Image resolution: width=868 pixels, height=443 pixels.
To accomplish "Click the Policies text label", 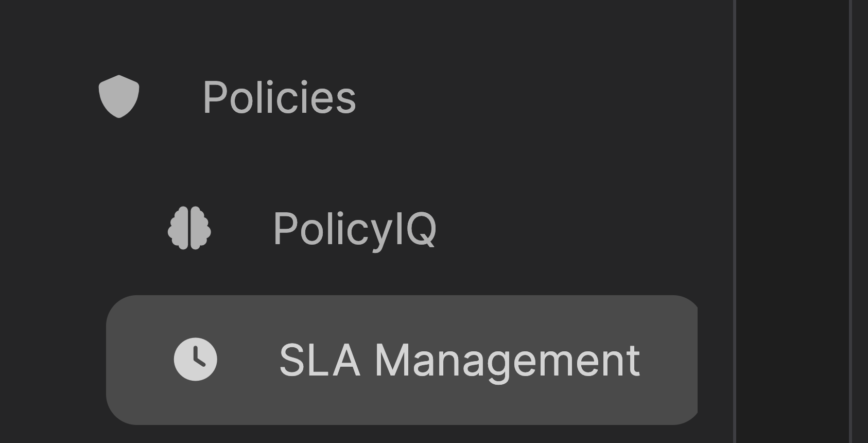I will pos(279,97).
